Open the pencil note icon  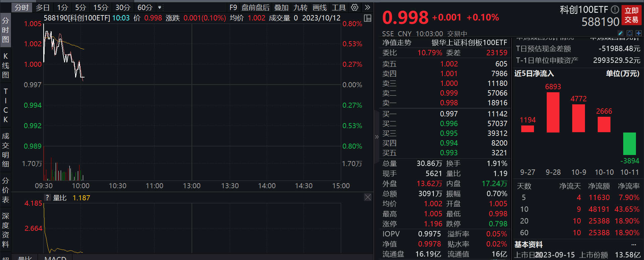(x=621, y=33)
